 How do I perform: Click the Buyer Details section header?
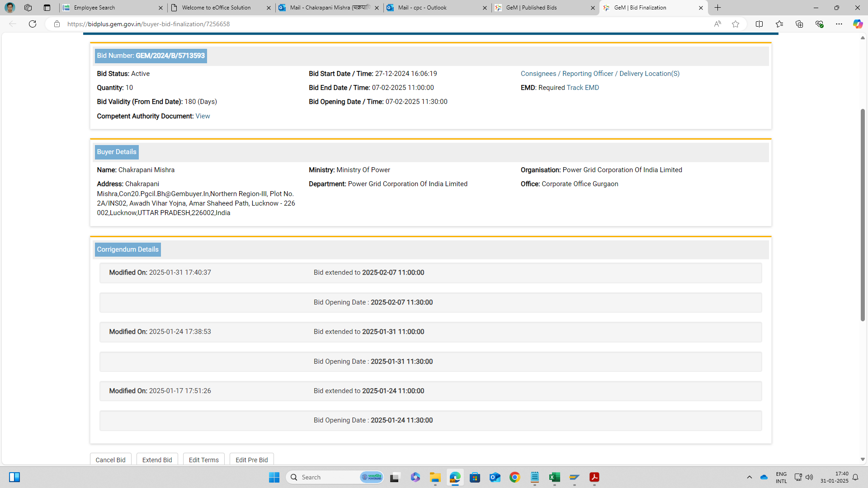(x=116, y=152)
